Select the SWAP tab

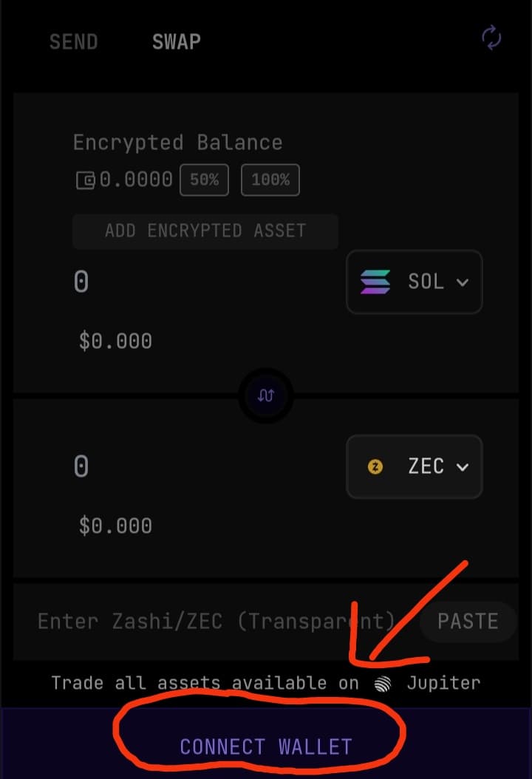176,42
